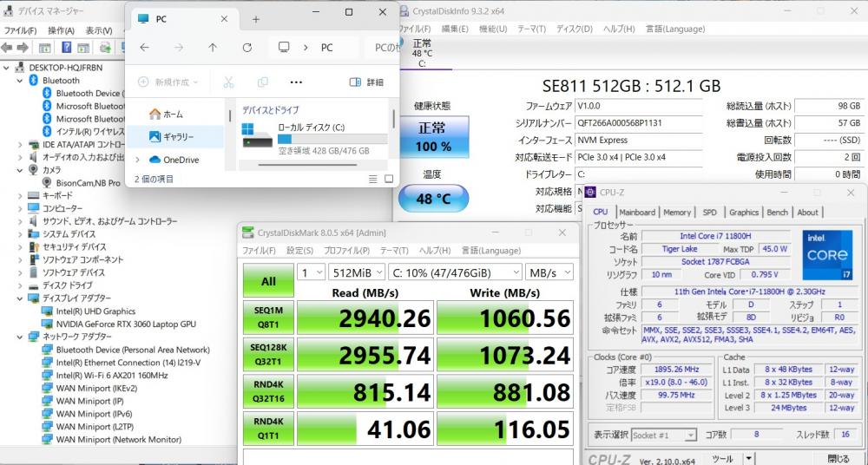The height and width of the screenshot is (465, 868).
Task: Open 表示(V) menu in Device Manager
Action: [99, 30]
